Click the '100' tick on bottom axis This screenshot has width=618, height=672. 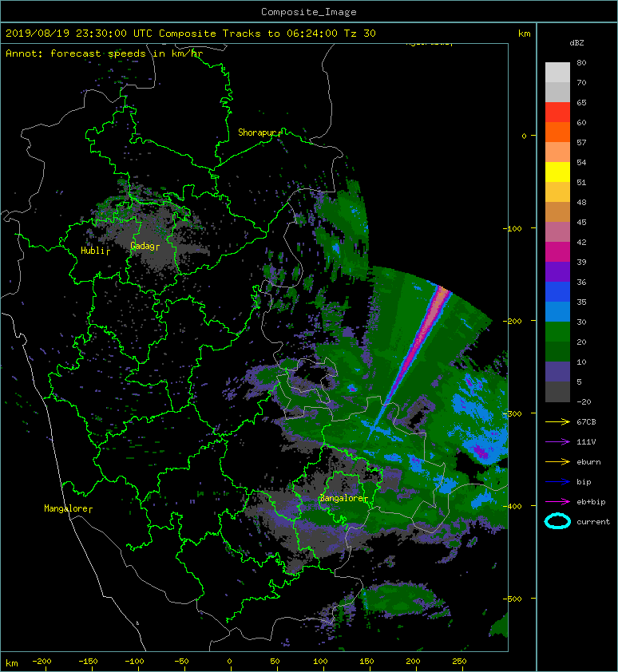pyautogui.click(x=320, y=662)
